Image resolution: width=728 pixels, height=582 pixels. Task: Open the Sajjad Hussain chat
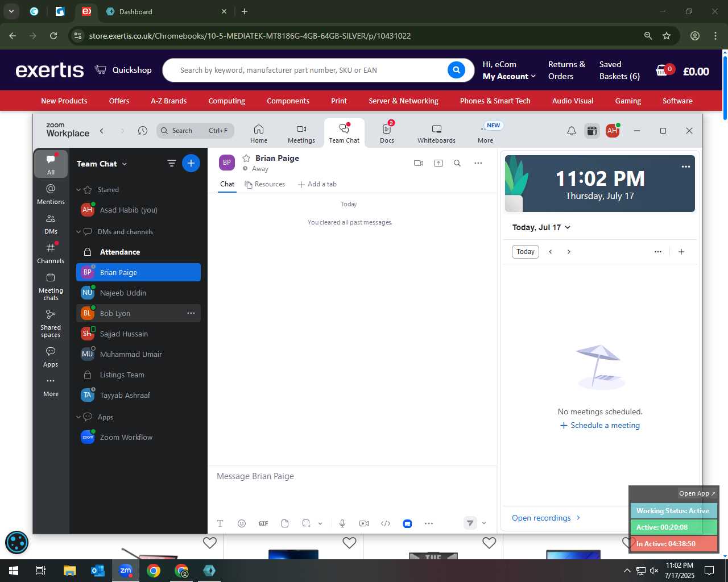click(138, 334)
